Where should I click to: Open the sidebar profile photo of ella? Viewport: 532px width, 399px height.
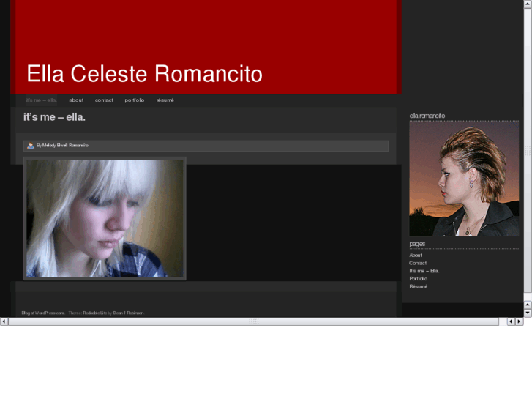coord(464,179)
